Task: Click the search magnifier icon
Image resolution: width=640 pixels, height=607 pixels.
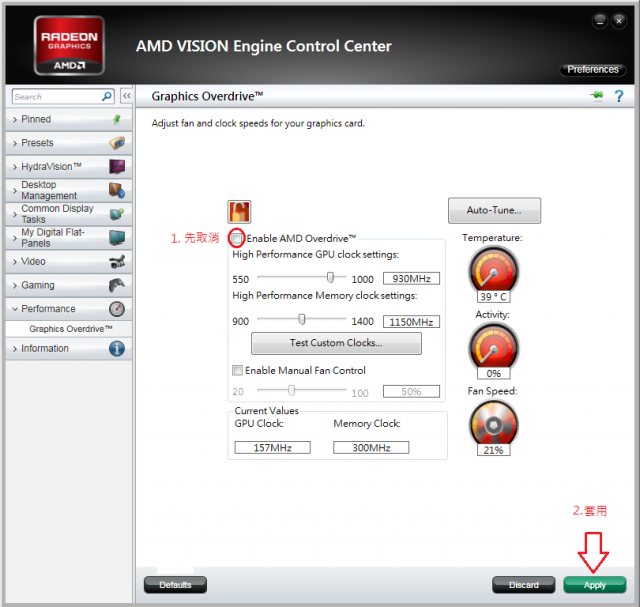Action: [107, 96]
